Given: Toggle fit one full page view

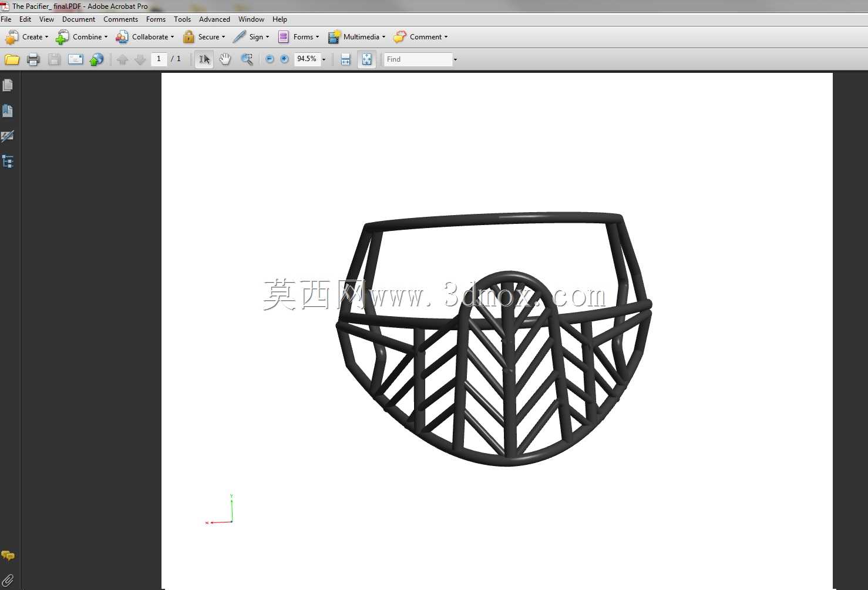Looking at the screenshot, I should pyautogui.click(x=366, y=59).
